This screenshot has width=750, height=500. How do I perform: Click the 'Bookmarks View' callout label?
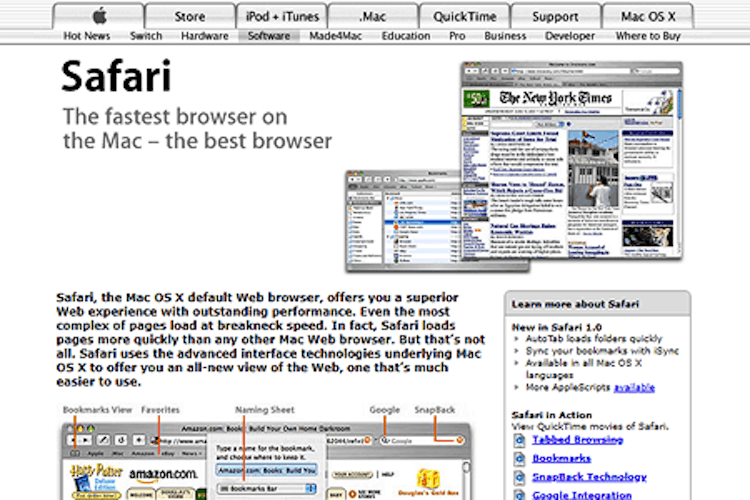(x=97, y=410)
